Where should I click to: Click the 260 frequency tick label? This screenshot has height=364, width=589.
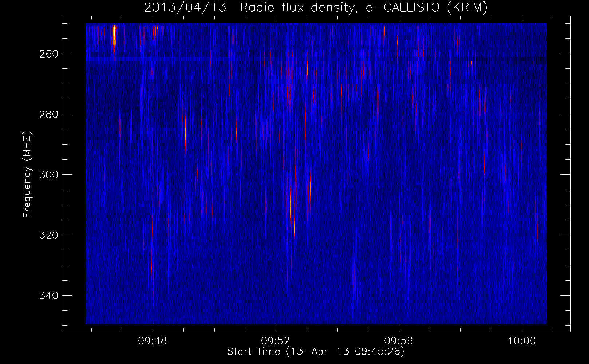48,54
